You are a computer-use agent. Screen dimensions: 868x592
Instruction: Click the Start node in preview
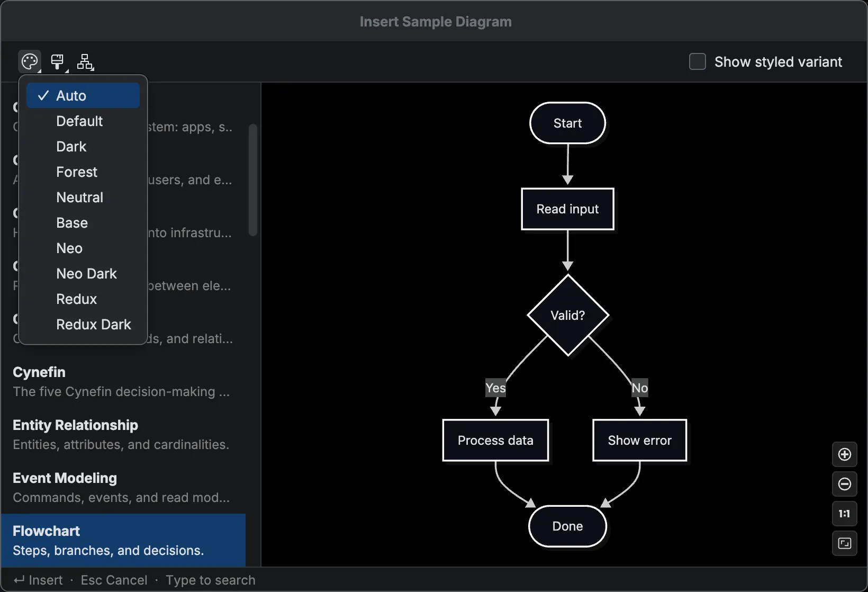567,123
